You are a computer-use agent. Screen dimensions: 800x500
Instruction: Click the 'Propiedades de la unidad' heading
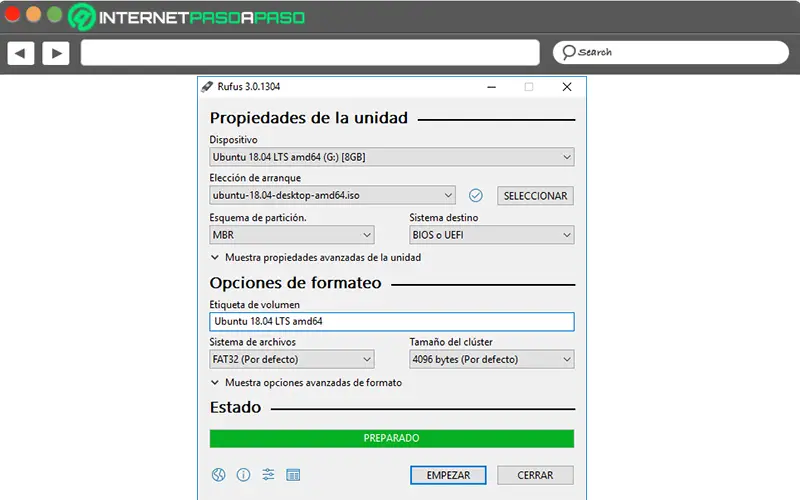309,118
